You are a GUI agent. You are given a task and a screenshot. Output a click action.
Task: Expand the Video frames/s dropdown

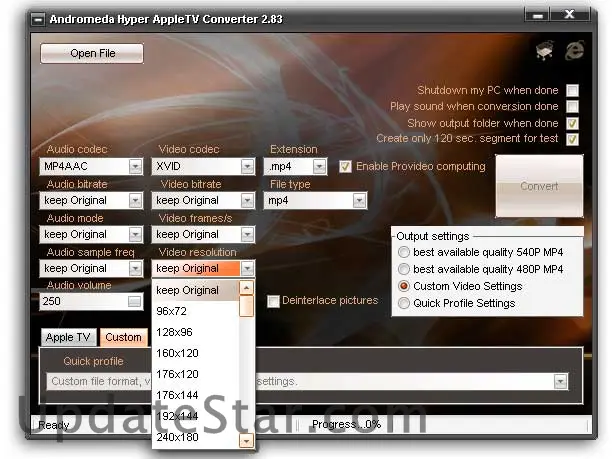pyautogui.click(x=247, y=235)
